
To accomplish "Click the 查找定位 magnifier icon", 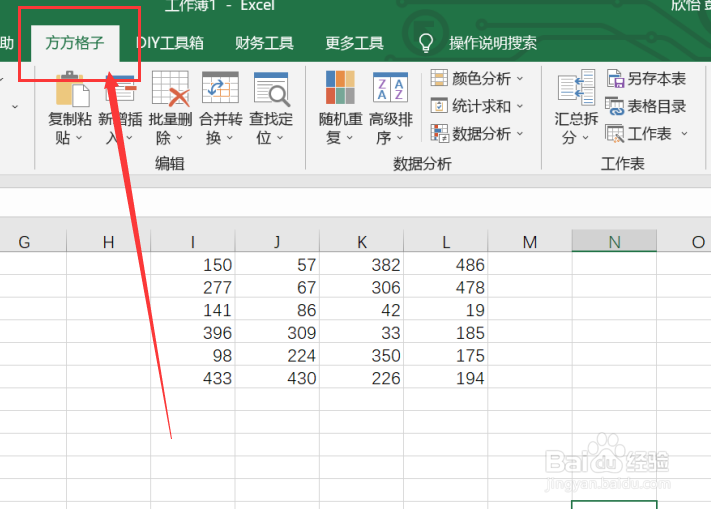I will coord(271,89).
